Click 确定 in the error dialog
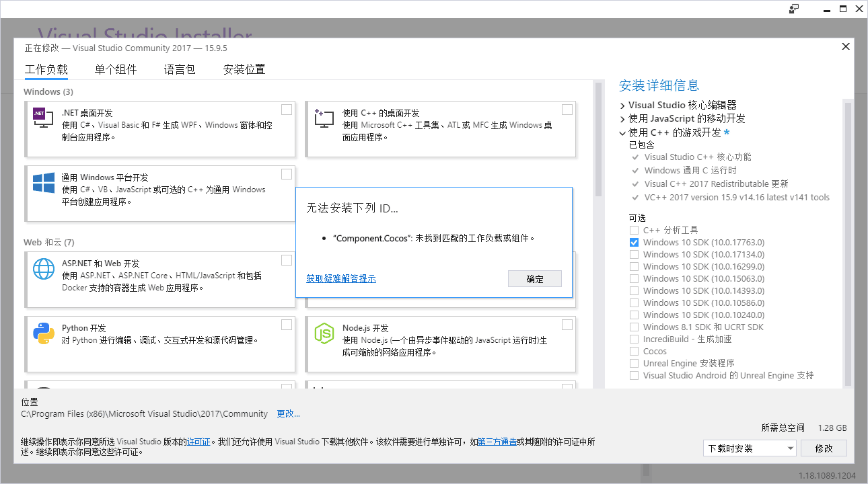 tap(535, 279)
